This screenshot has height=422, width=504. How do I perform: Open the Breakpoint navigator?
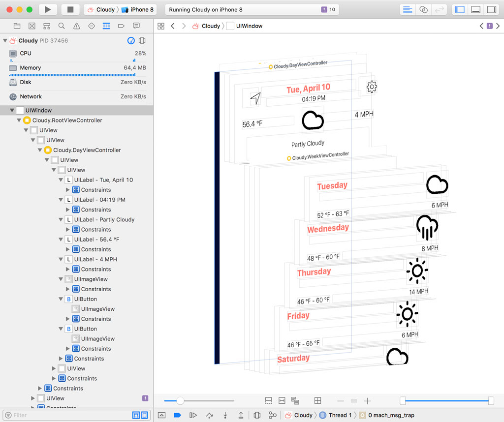(x=122, y=26)
